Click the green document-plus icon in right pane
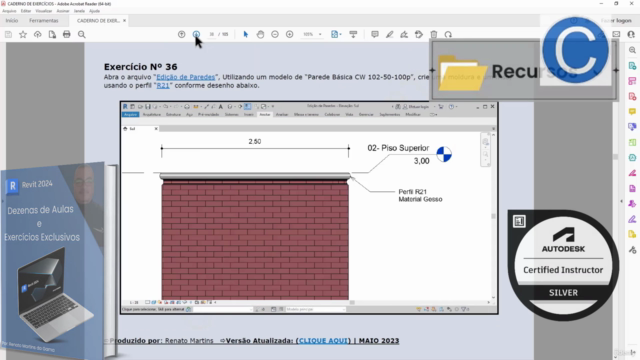Screen dimensions: 640x360 click(632, 66)
